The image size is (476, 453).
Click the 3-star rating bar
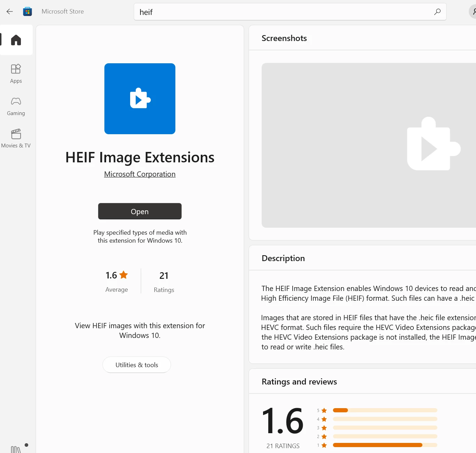pyautogui.click(x=385, y=428)
